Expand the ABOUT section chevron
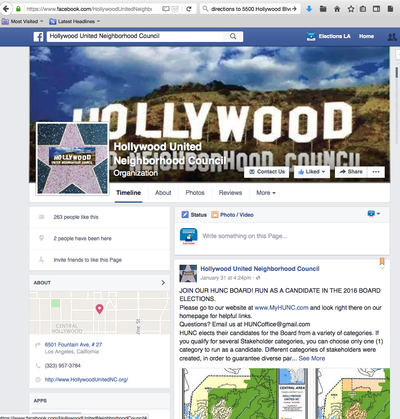400x419 pixels. point(163,282)
